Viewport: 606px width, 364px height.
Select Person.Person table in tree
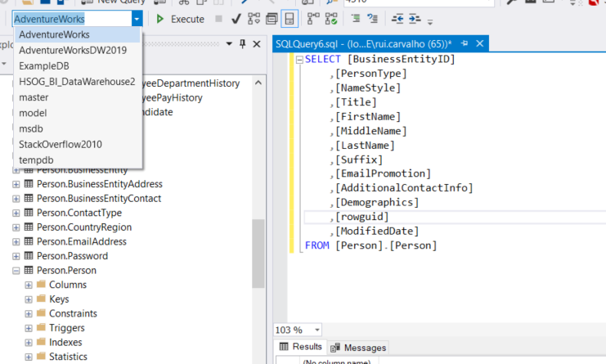click(66, 271)
